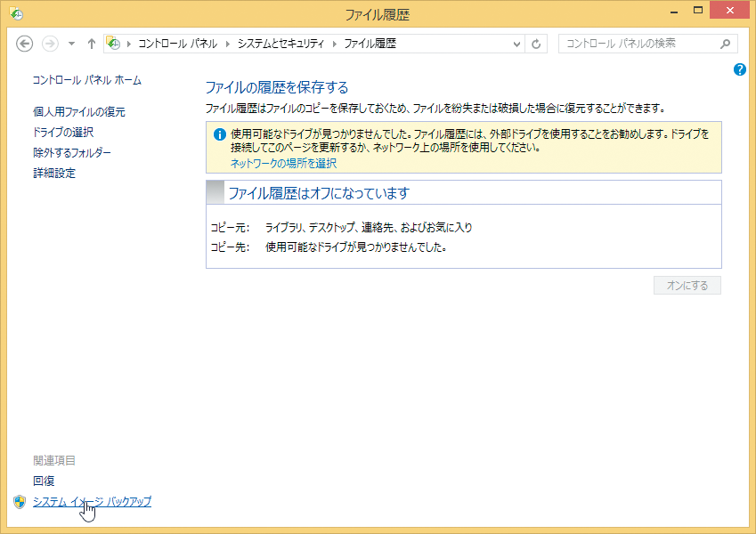Expand the address bar history dropdown

(x=516, y=44)
